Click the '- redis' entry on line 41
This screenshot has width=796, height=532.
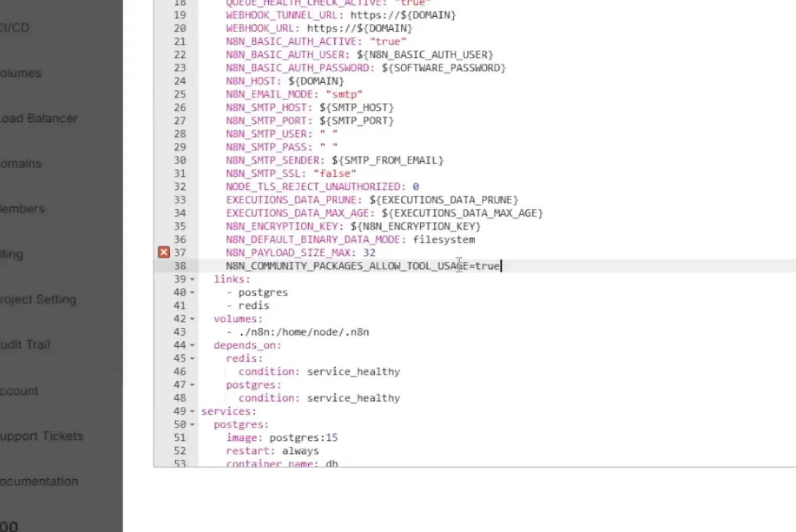(248, 306)
